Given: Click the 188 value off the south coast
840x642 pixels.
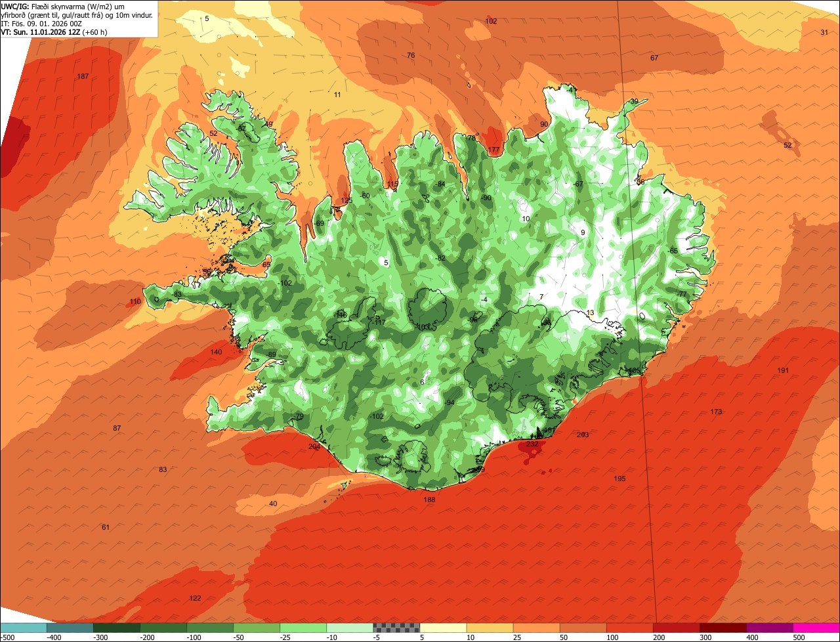Looking at the screenshot, I should tap(429, 500).
